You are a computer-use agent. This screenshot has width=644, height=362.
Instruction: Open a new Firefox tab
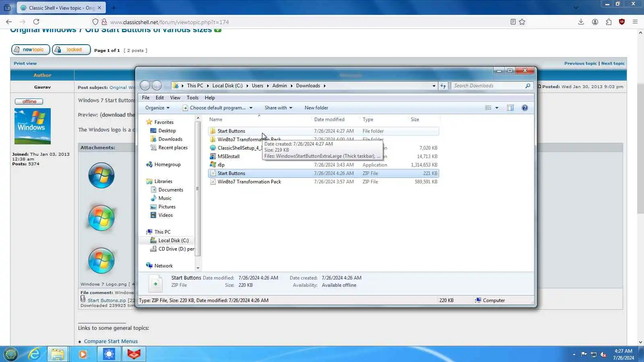tap(114, 8)
